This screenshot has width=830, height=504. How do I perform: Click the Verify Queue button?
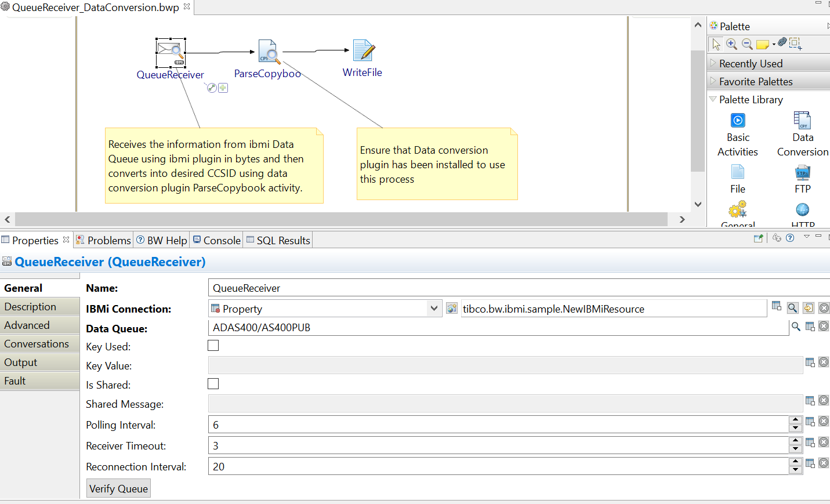(118, 488)
